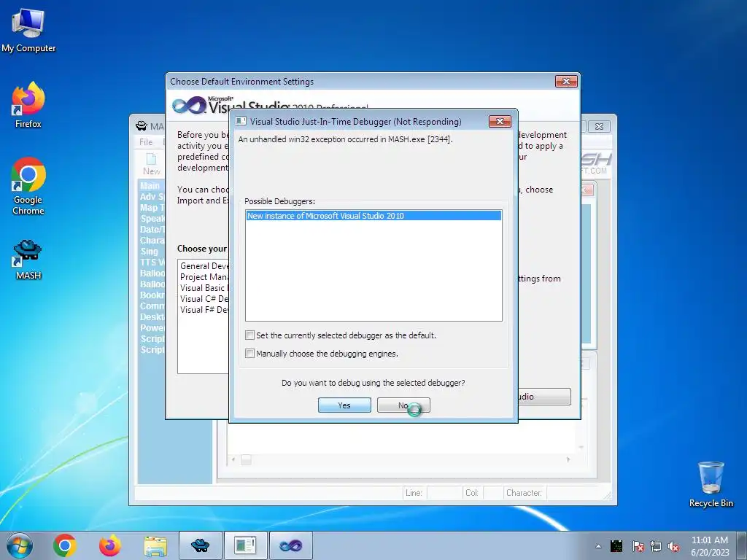Open the network status tray icon

click(x=656, y=546)
